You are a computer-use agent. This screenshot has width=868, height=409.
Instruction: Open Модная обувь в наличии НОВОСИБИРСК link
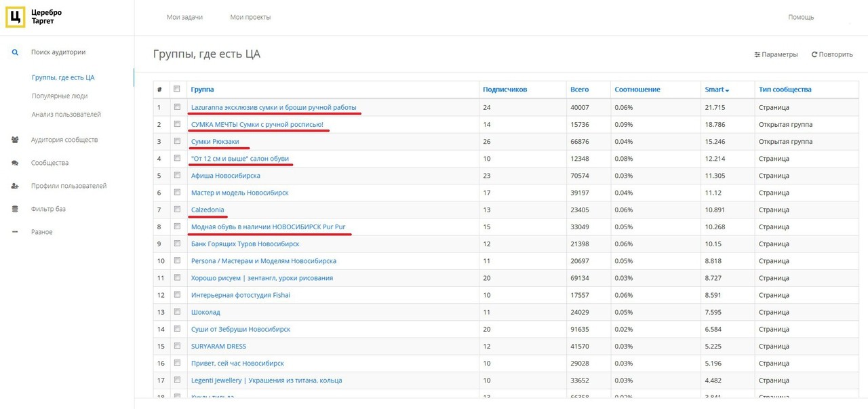tap(269, 227)
